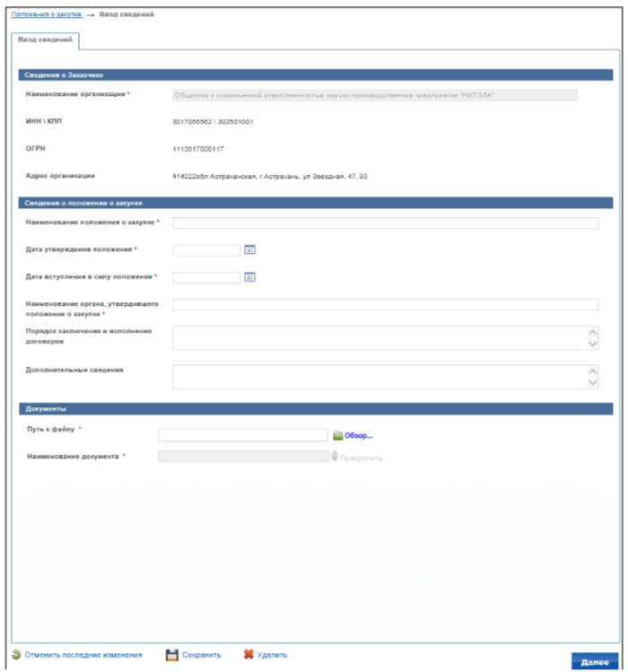Click scroll-up arrow in Дополнительные сведения field
628x672 pixels.
click(x=592, y=371)
